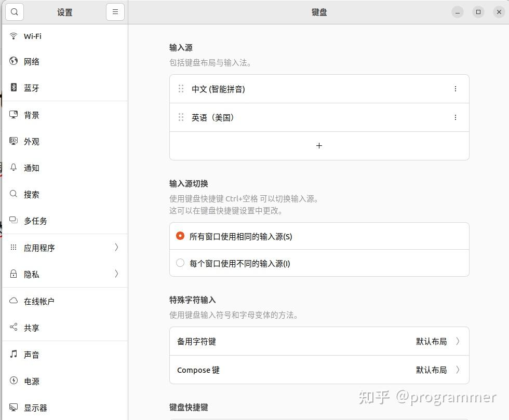This screenshot has width=509, height=420.
Task: Open the settings search button
Action: (15, 12)
